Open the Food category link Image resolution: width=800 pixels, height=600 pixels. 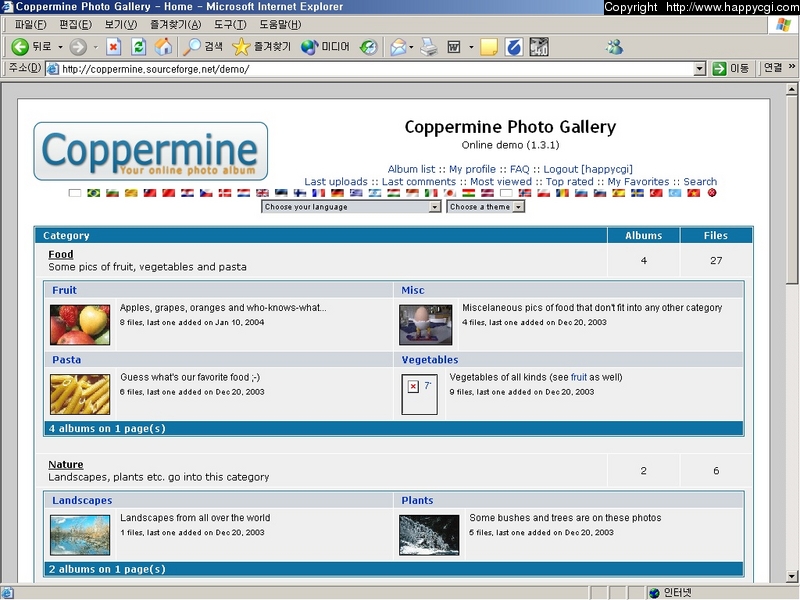click(61, 254)
